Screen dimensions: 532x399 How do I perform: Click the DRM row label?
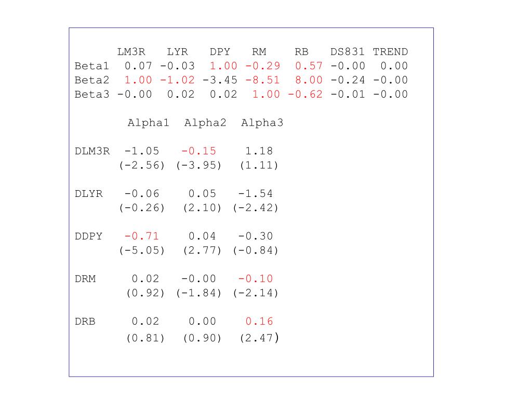pyautogui.click(x=85, y=279)
